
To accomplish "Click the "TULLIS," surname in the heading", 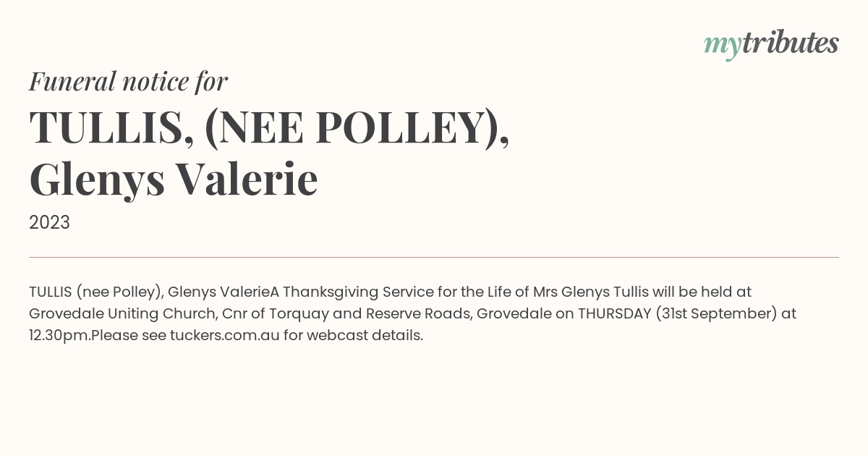I will [111, 127].
